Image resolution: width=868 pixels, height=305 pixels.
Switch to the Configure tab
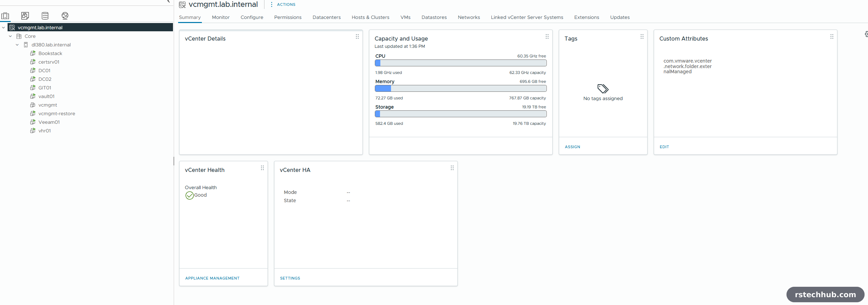(x=252, y=17)
